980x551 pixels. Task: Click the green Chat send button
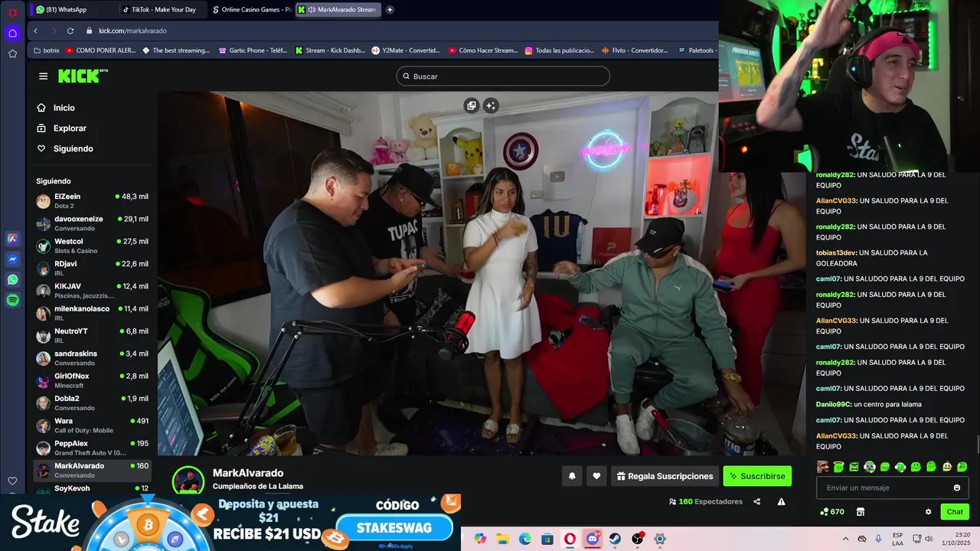[955, 512]
